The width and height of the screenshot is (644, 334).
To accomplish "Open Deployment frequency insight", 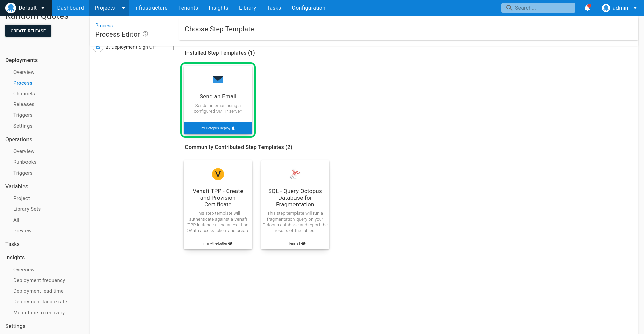I will pos(39,280).
